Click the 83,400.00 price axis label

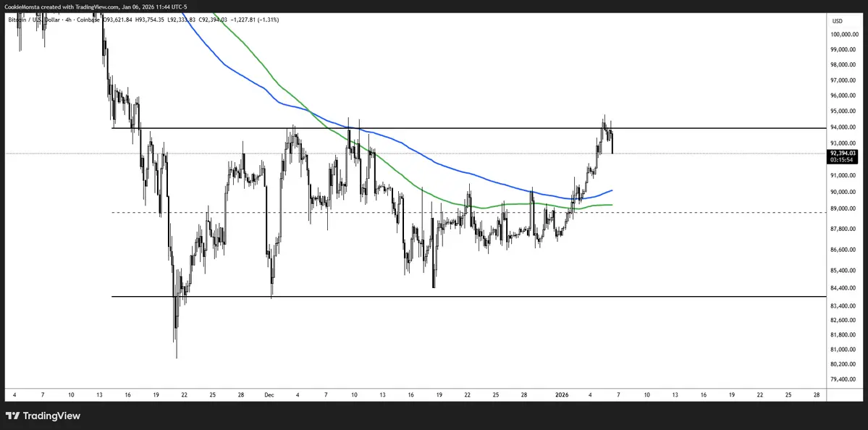tap(844, 306)
